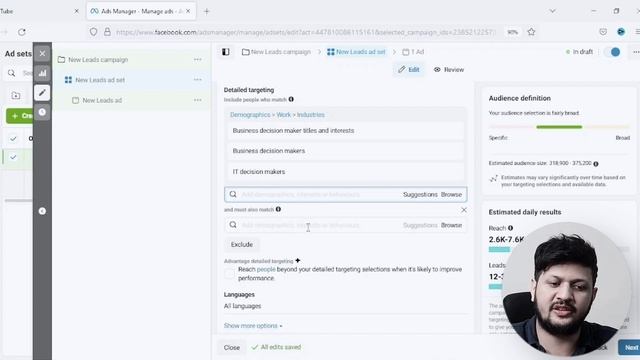Click the Exclude button
The width and height of the screenshot is (640, 360).
[242, 244]
